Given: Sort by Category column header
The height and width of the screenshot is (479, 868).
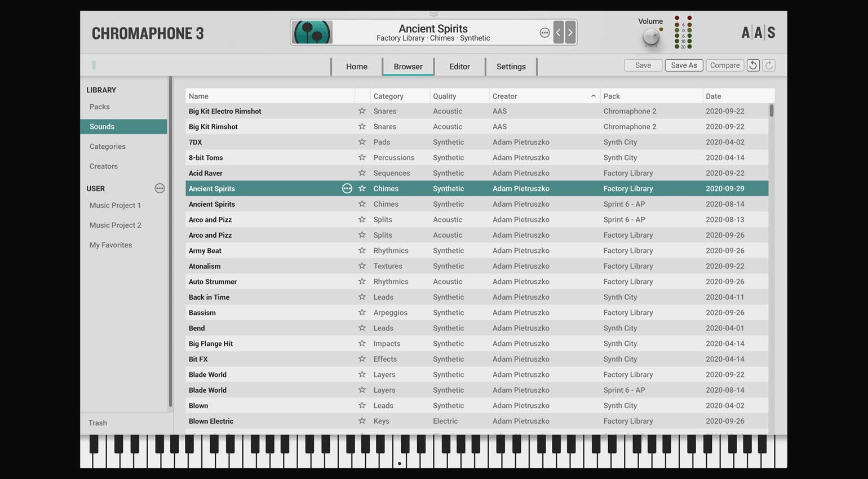Looking at the screenshot, I should tap(400, 96).
